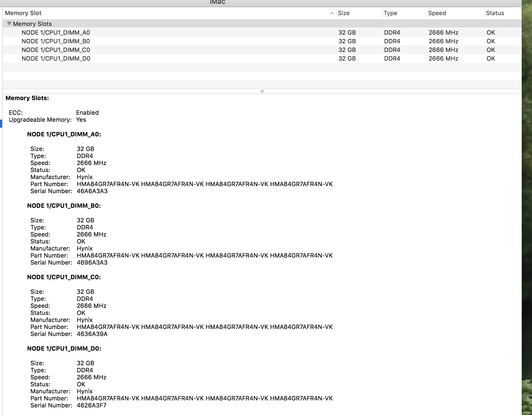This screenshot has width=532, height=415.
Task: Select row NODE 1/CPU1_DIMM_B0 in the table
Action: [x=262, y=41]
